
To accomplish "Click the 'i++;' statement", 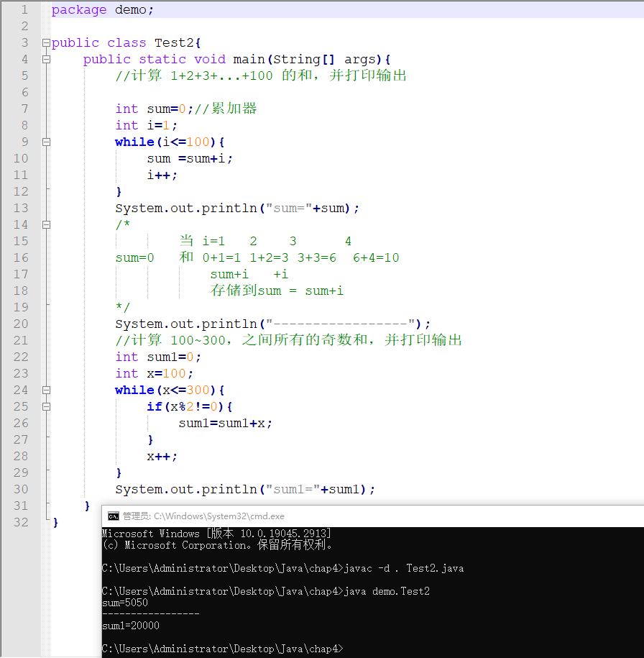I will pos(162,175).
